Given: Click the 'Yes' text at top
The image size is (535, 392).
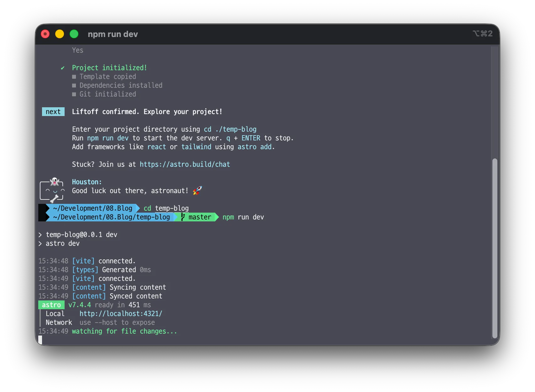Looking at the screenshot, I should click(78, 50).
